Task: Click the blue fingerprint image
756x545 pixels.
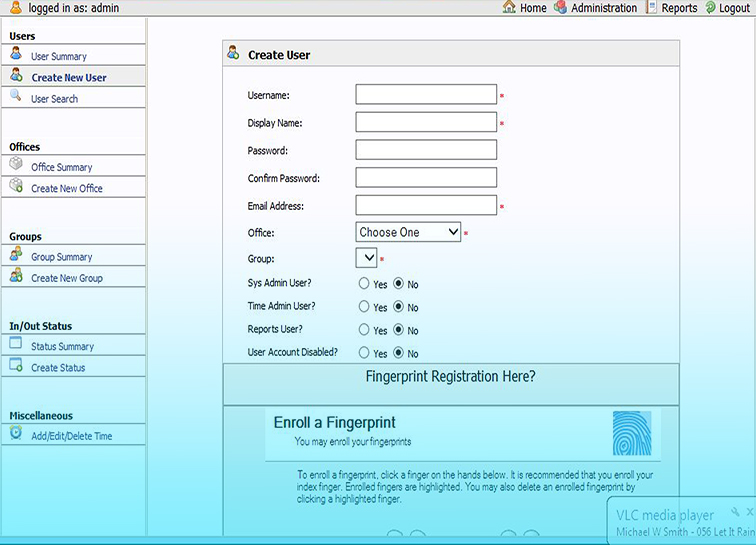Action: [x=632, y=433]
